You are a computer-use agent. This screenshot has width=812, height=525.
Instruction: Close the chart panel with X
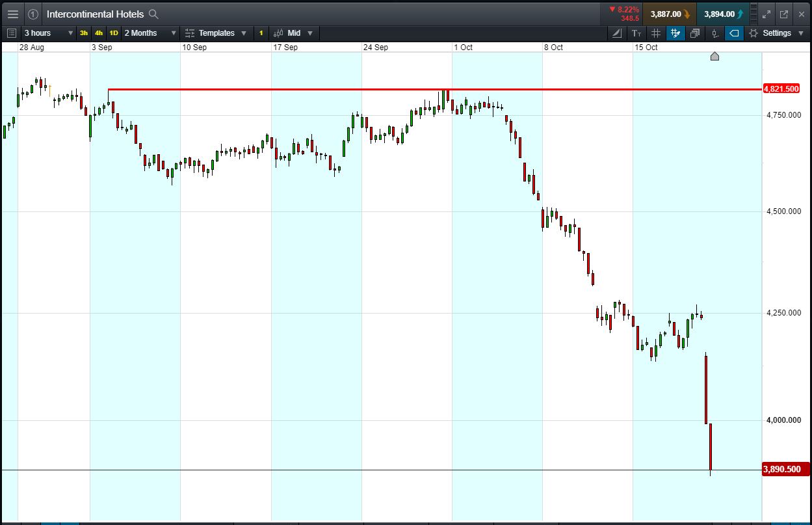(801, 14)
